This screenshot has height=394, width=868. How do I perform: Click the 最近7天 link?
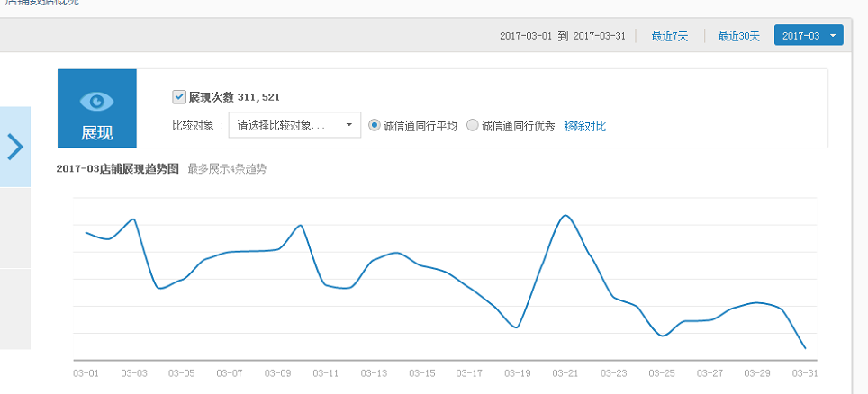coord(669,36)
